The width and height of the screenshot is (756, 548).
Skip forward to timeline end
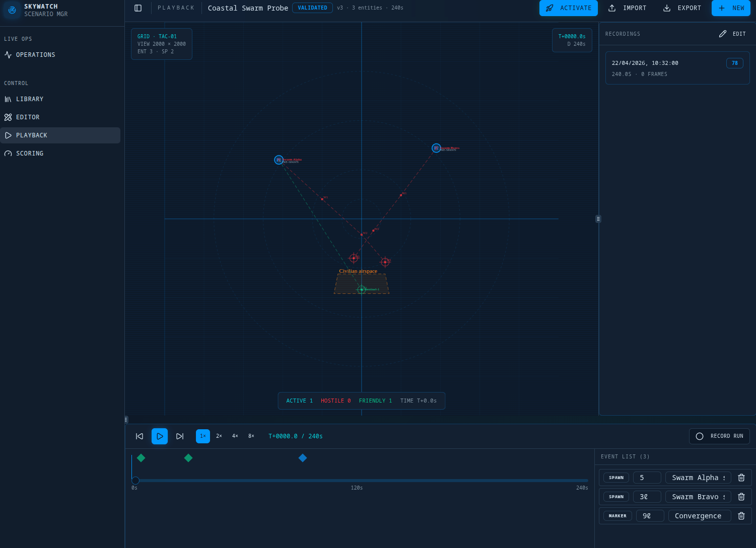[x=180, y=436]
